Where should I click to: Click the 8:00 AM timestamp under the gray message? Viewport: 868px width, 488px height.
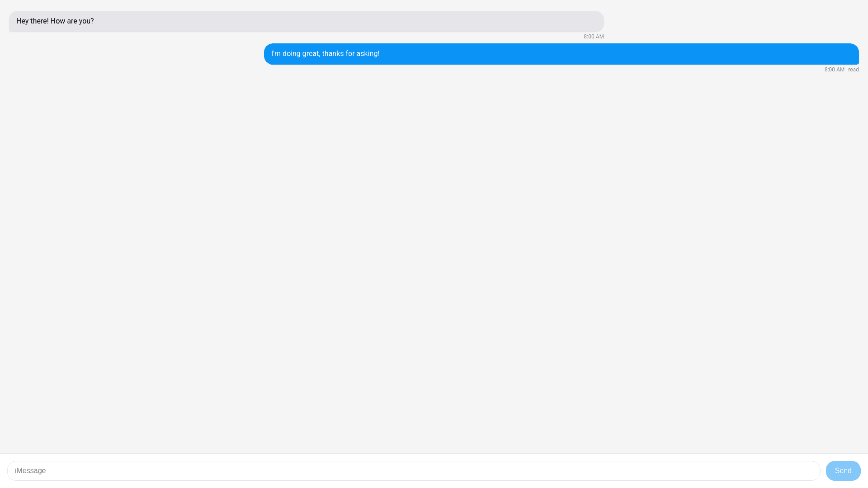[x=593, y=37]
